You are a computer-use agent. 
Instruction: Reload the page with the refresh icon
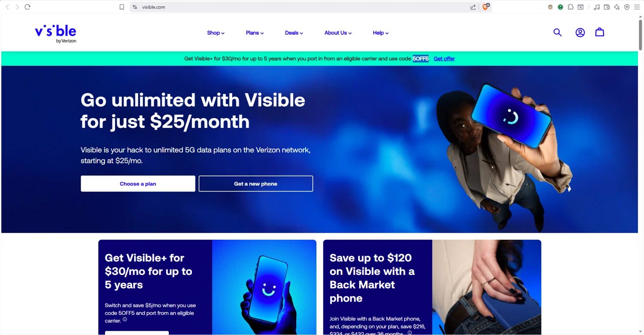[27, 7]
